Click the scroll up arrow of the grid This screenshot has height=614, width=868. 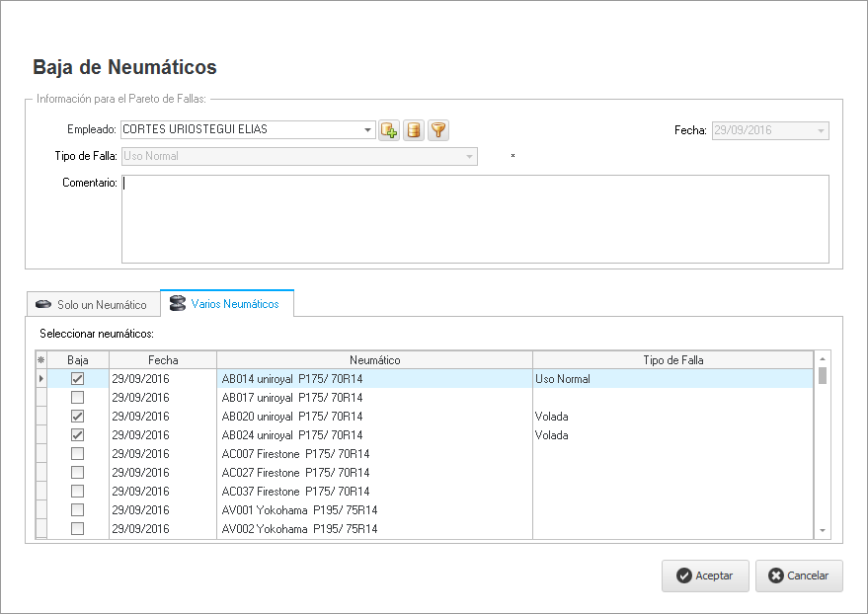click(x=823, y=358)
